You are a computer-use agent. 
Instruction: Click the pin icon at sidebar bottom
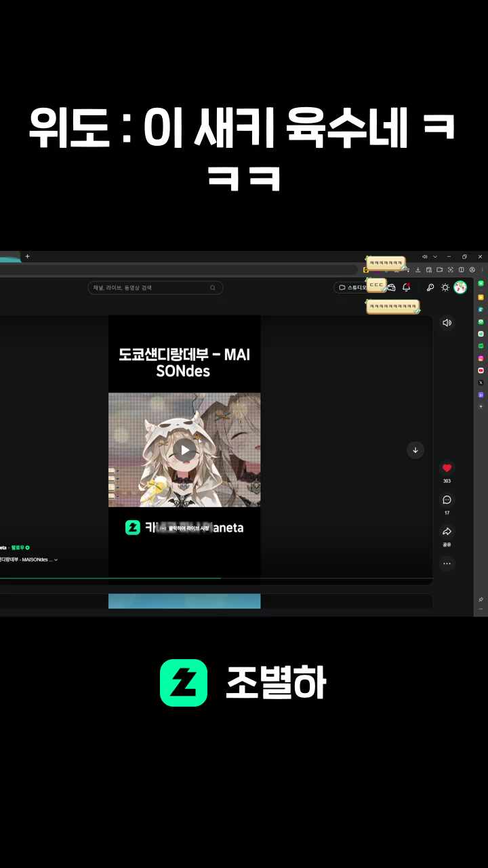coord(481,599)
